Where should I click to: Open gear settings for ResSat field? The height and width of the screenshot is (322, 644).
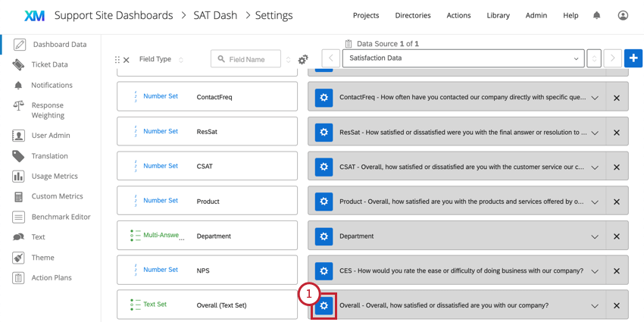pos(324,133)
